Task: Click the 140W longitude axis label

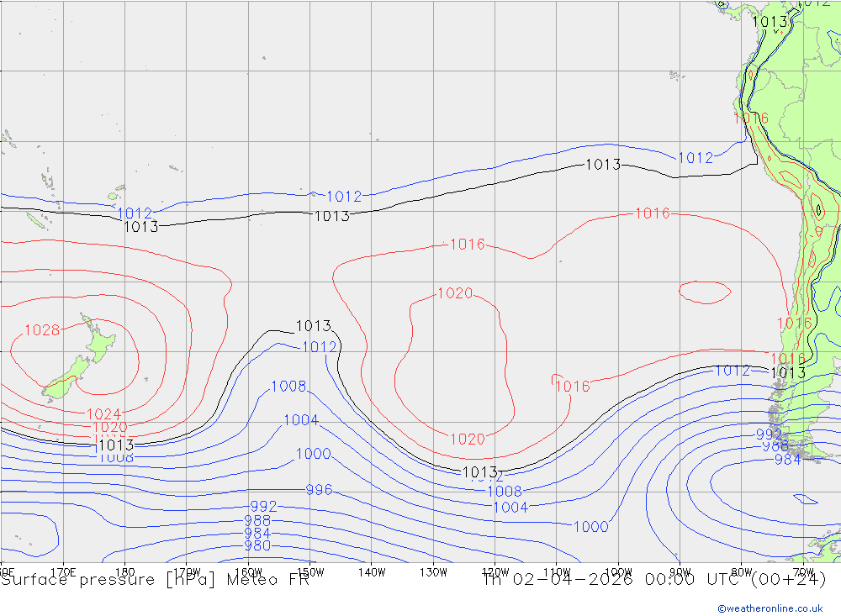Action: [373, 572]
